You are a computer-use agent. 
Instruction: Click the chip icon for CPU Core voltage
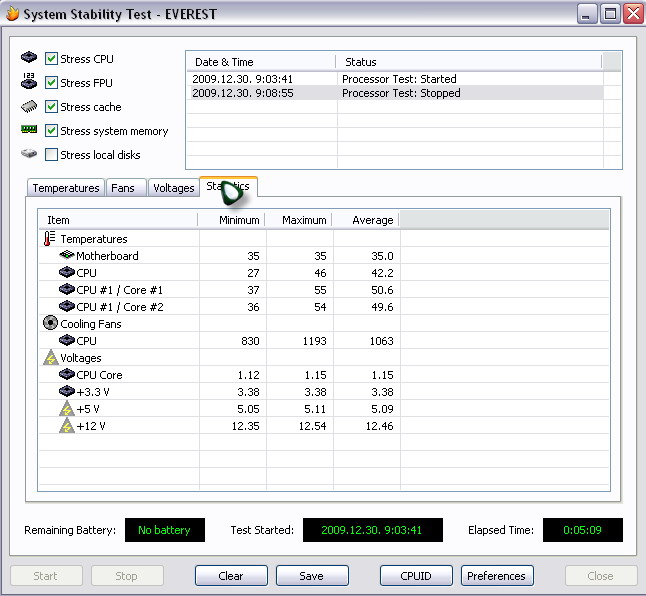tap(67, 374)
